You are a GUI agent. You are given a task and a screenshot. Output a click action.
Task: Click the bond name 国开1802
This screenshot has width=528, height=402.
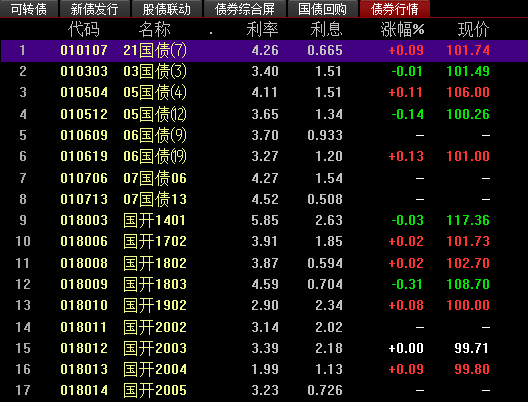[x=155, y=263]
